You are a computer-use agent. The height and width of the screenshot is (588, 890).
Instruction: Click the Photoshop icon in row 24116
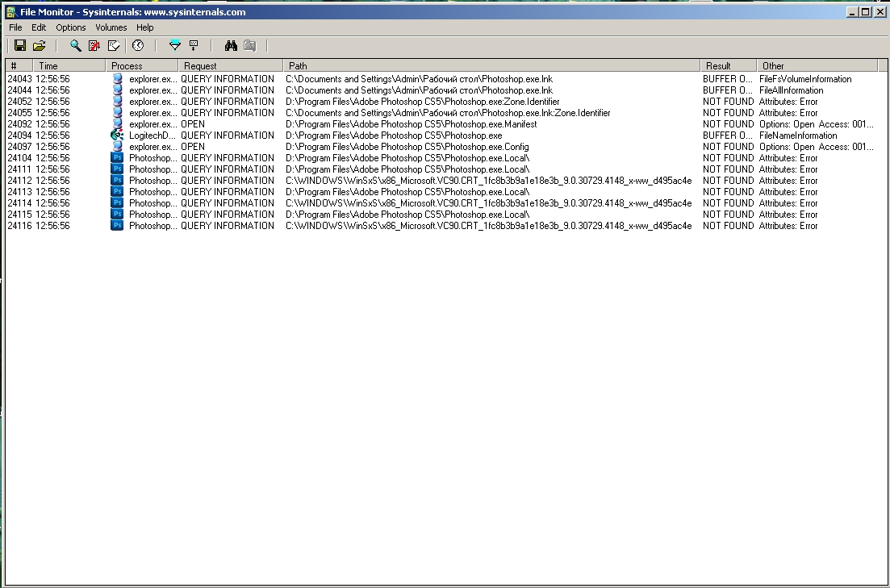click(x=117, y=225)
